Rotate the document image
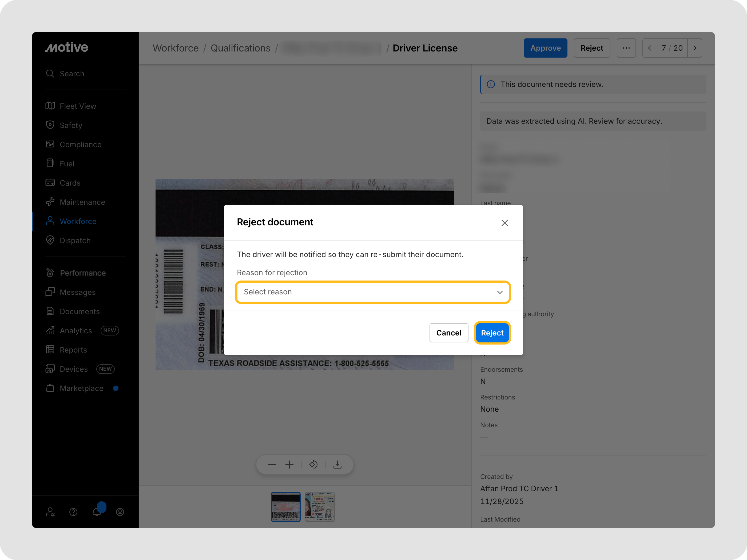The width and height of the screenshot is (747, 560). coord(313,465)
